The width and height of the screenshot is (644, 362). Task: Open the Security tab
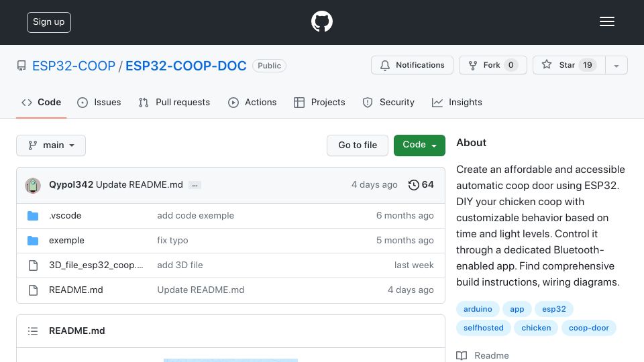click(388, 102)
